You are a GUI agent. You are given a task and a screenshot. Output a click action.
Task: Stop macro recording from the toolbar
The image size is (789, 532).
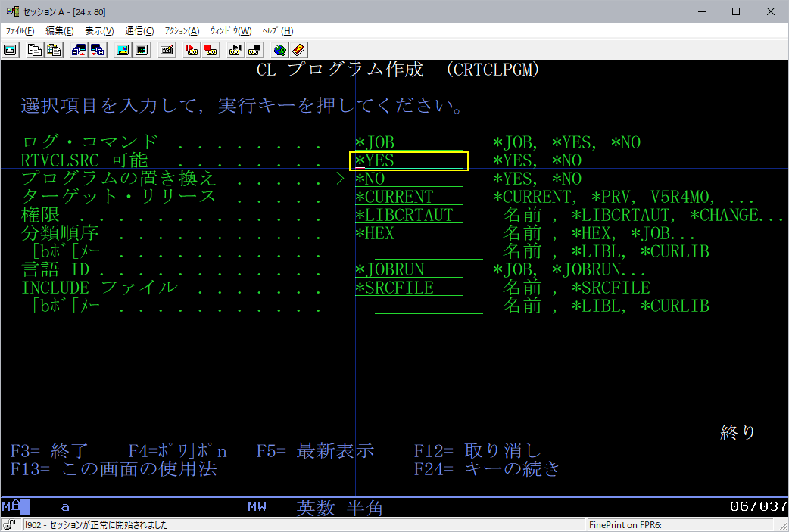coord(211,50)
